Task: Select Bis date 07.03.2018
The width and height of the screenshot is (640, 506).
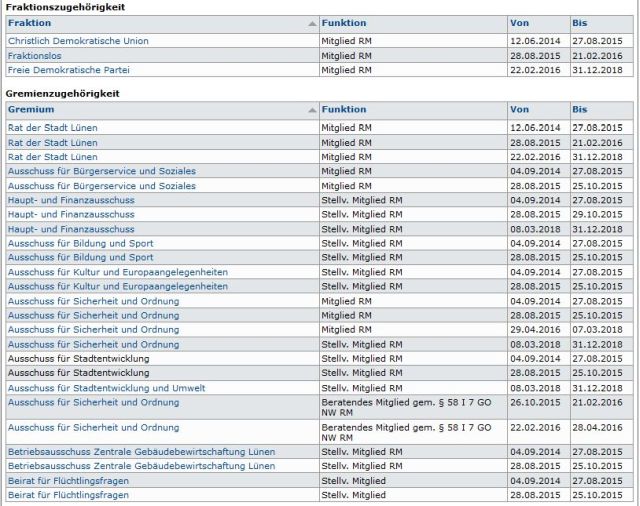Action: 597,329
